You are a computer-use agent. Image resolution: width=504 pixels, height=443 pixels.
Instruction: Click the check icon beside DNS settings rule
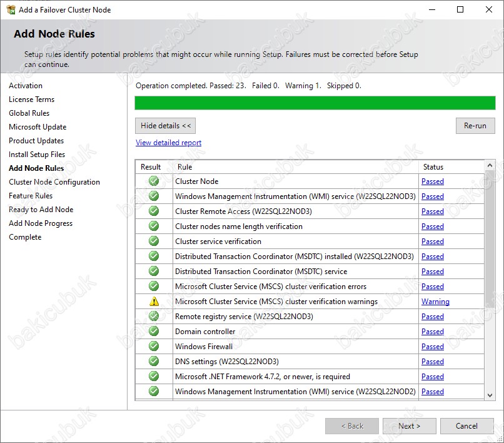(x=154, y=361)
